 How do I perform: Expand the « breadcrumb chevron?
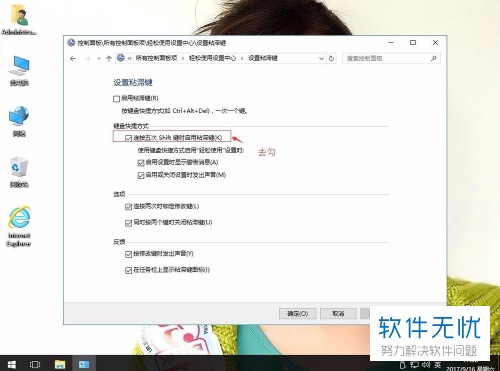129,58
